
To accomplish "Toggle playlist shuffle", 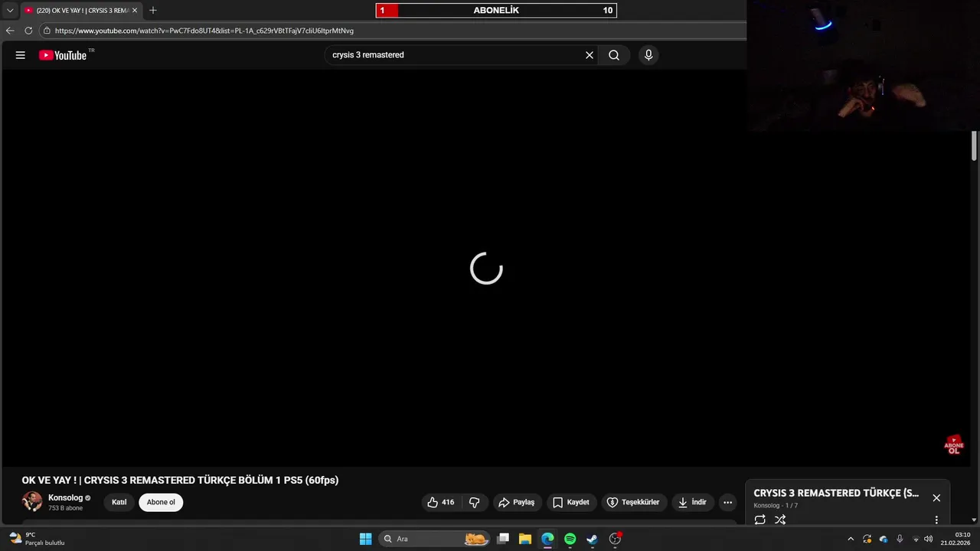I will coord(780,520).
